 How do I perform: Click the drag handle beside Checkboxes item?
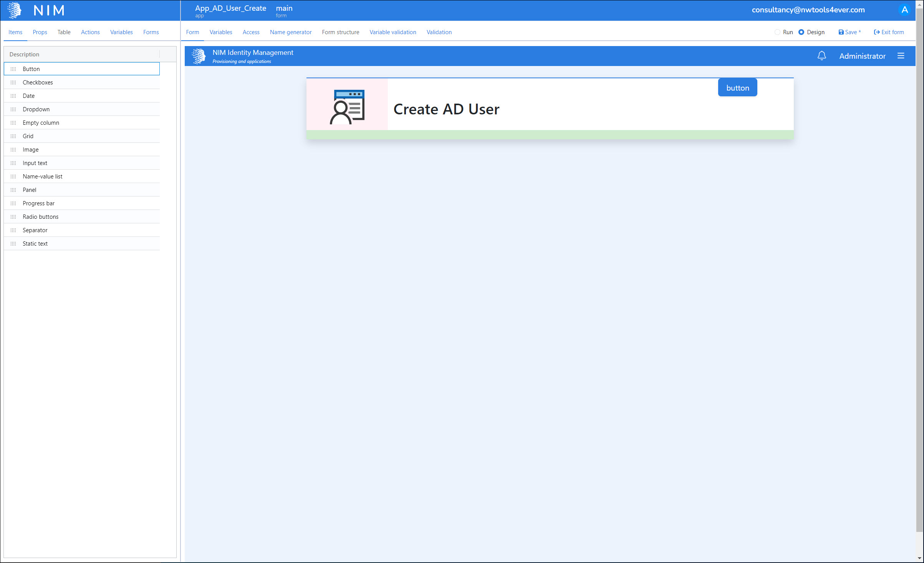tap(13, 83)
